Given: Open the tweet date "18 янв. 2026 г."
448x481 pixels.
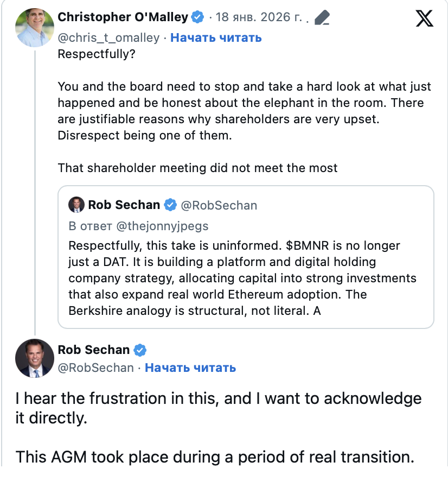Looking at the screenshot, I should [x=259, y=17].
